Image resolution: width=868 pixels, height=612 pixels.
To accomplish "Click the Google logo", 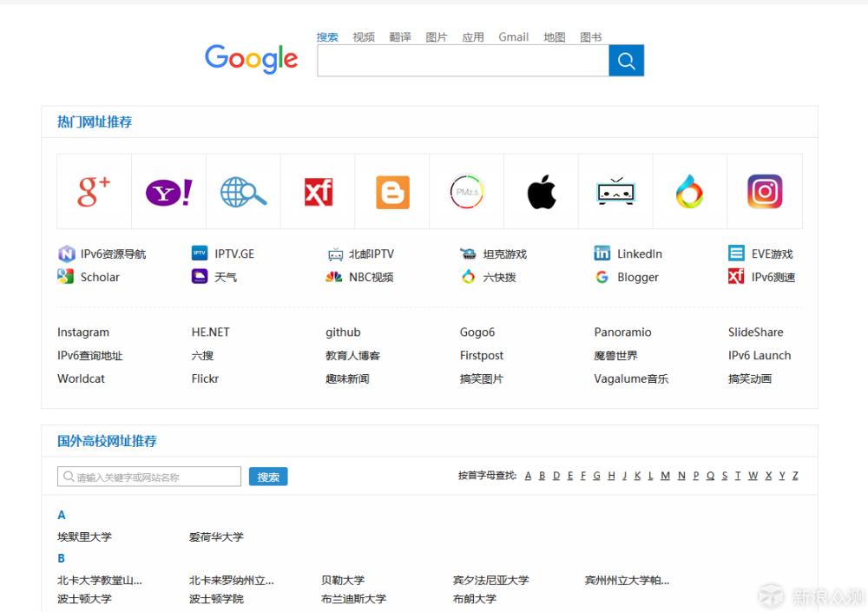I will click(x=252, y=59).
